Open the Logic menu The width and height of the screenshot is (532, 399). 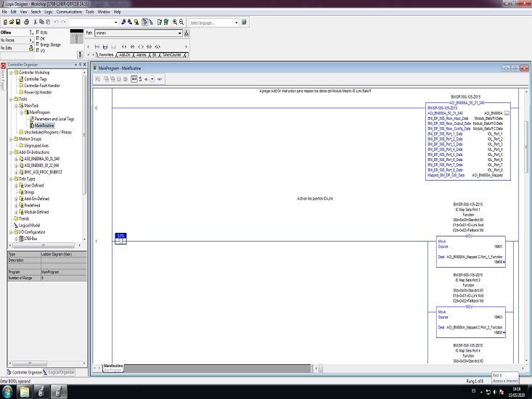pos(48,12)
